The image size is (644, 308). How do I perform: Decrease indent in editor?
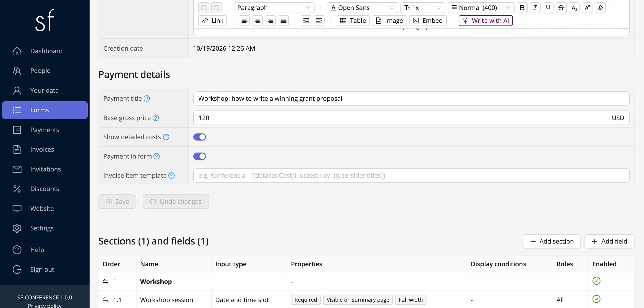[306, 21]
